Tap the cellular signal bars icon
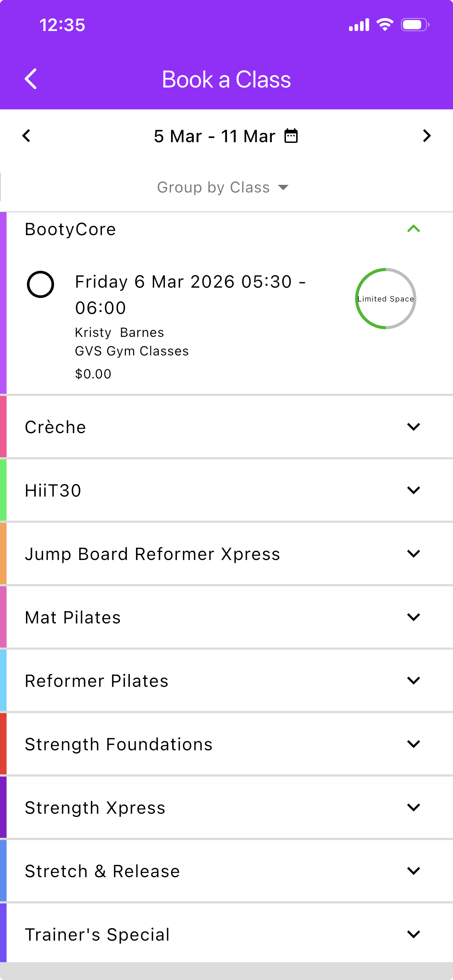The width and height of the screenshot is (453, 980). [359, 25]
